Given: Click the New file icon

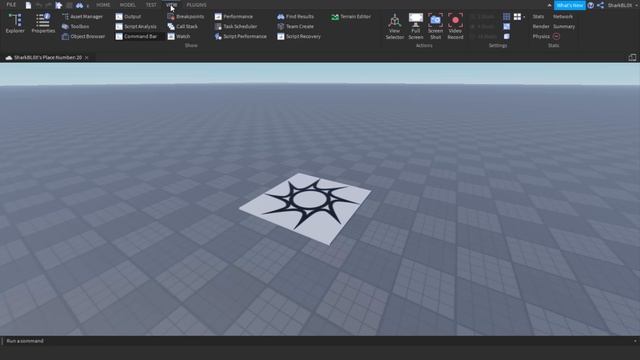Looking at the screenshot, I should pos(28,5).
